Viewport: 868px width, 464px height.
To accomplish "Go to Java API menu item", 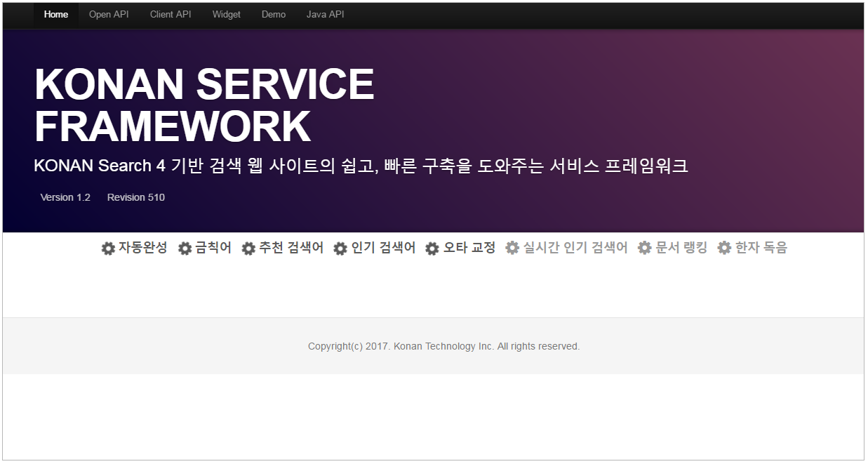I will pos(326,15).
